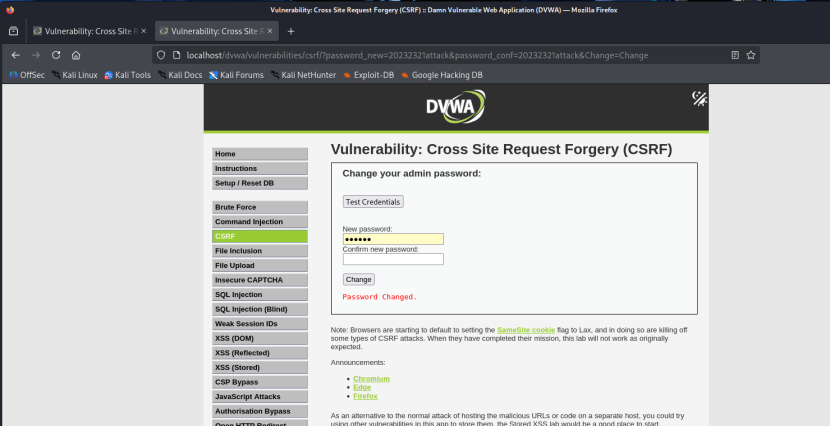Bookmark this page with the star icon
This screenshot has height=427, width=830.
(x=751, y=55)
